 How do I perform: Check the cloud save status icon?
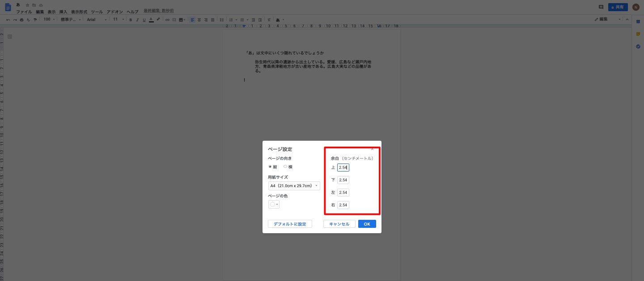click(x=41, y=5)
